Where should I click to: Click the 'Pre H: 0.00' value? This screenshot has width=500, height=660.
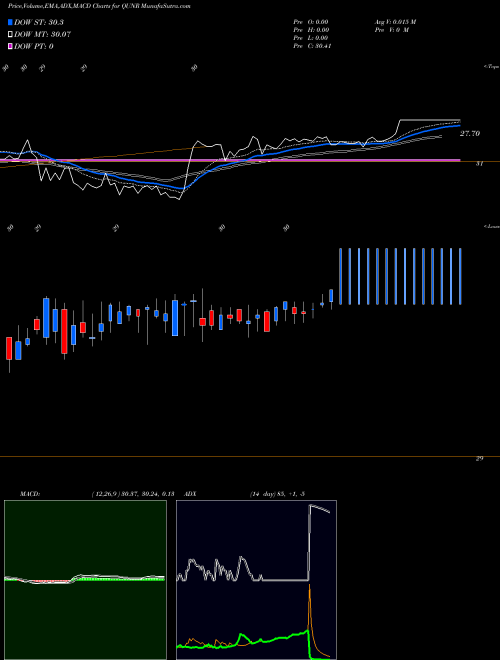(x=311, y=30)
